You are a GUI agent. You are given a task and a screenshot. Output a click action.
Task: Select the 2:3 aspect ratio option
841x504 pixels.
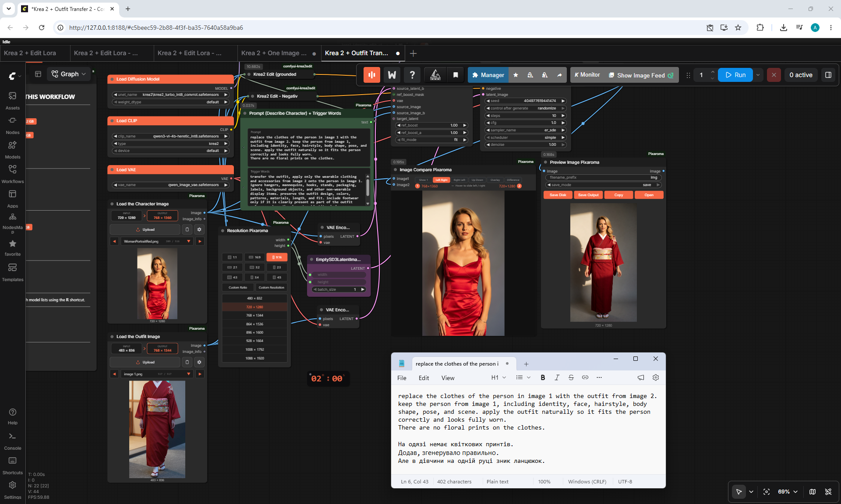point(277,267)
